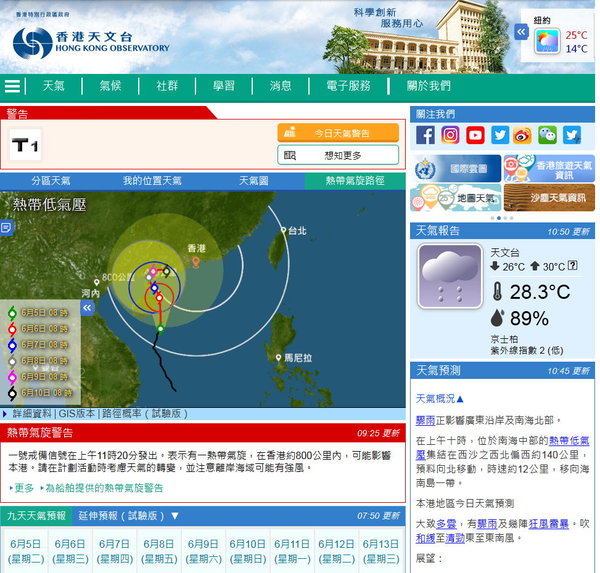Viewport: 600px width, 573px height.
Task: Click the 想知更多 button
Action: [338, 155]
